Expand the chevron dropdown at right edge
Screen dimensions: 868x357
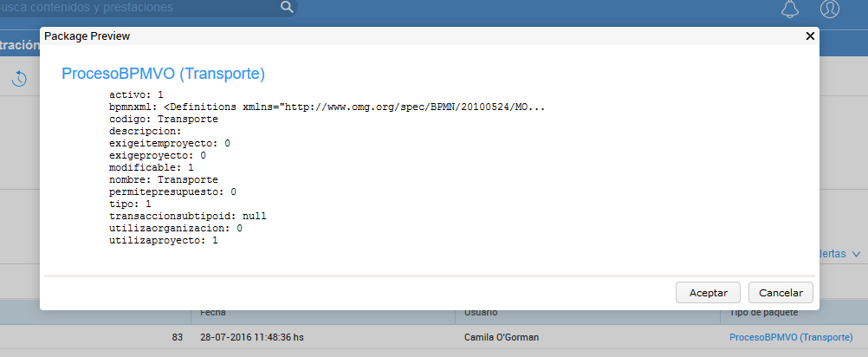coord(856,254)
